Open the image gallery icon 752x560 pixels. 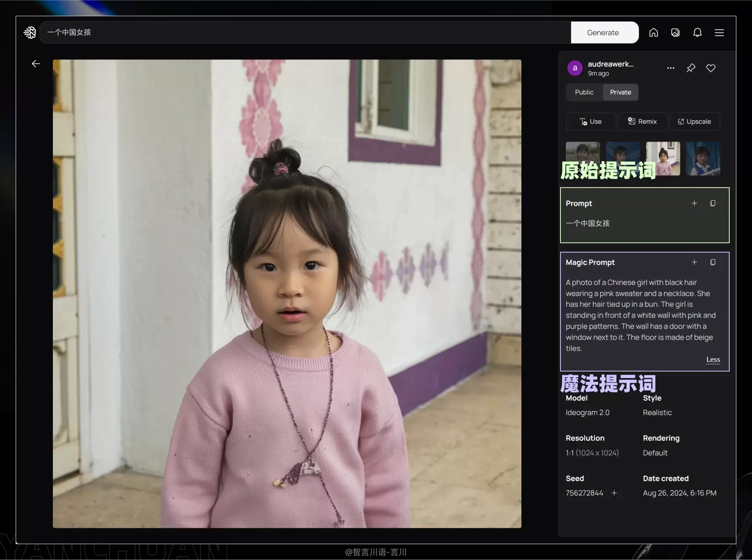[x=675, y=32]
